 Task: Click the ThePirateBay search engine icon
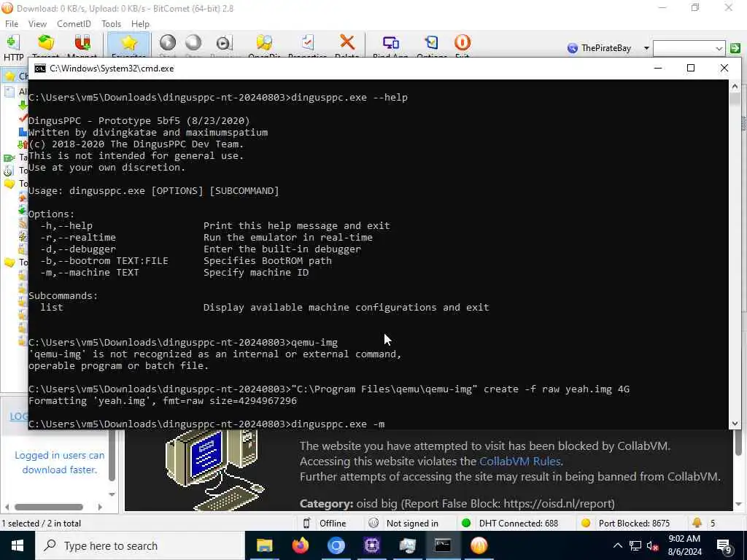(x=573, y=48)
